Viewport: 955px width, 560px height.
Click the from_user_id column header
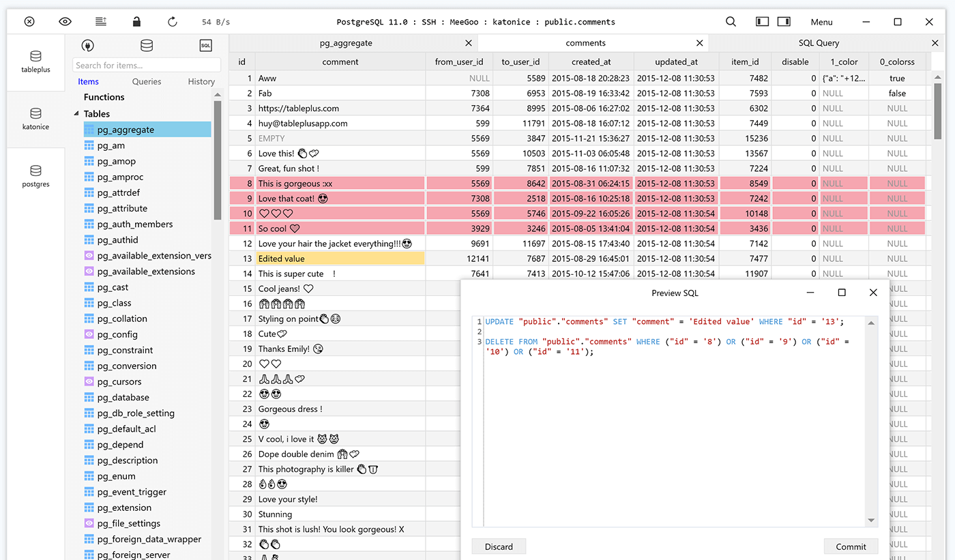coord(459,62)
